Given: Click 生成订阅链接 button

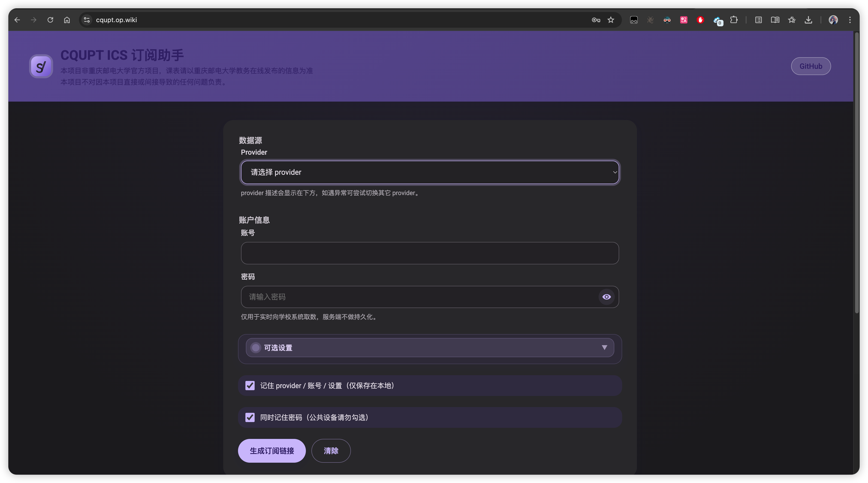Looking at the screenshot, I should pos(271,451).
